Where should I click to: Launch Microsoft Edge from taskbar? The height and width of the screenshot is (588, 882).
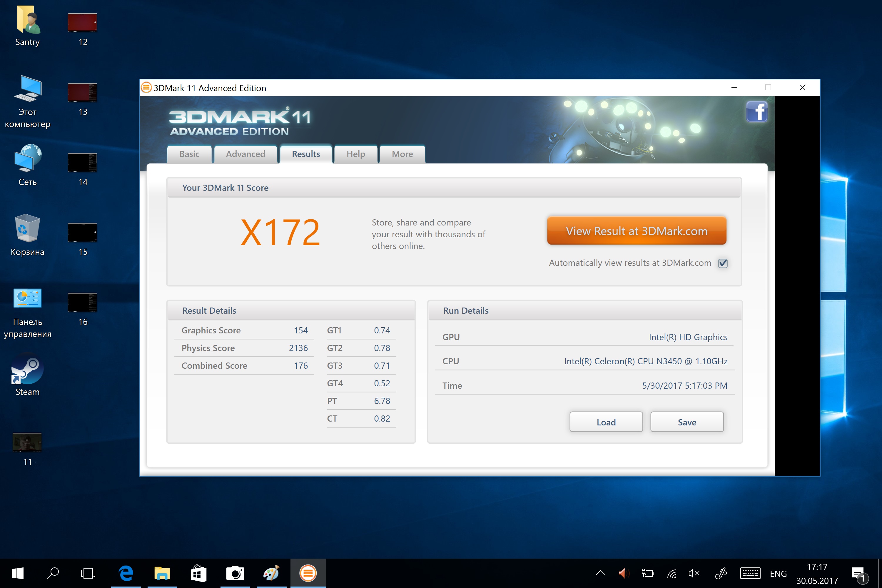[x=126, y=573]
